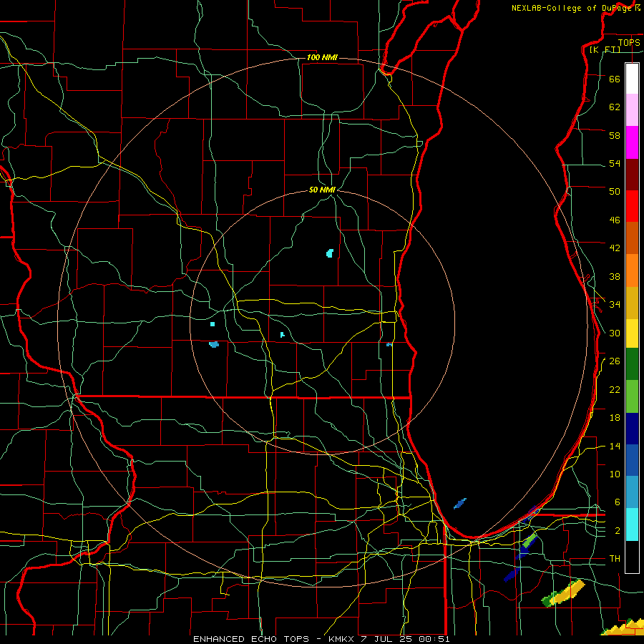Click the 66 legend scale value

(x=615, y=79)
